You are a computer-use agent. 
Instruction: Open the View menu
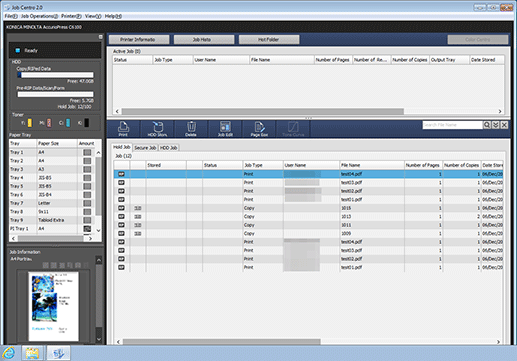click(93, 16)
